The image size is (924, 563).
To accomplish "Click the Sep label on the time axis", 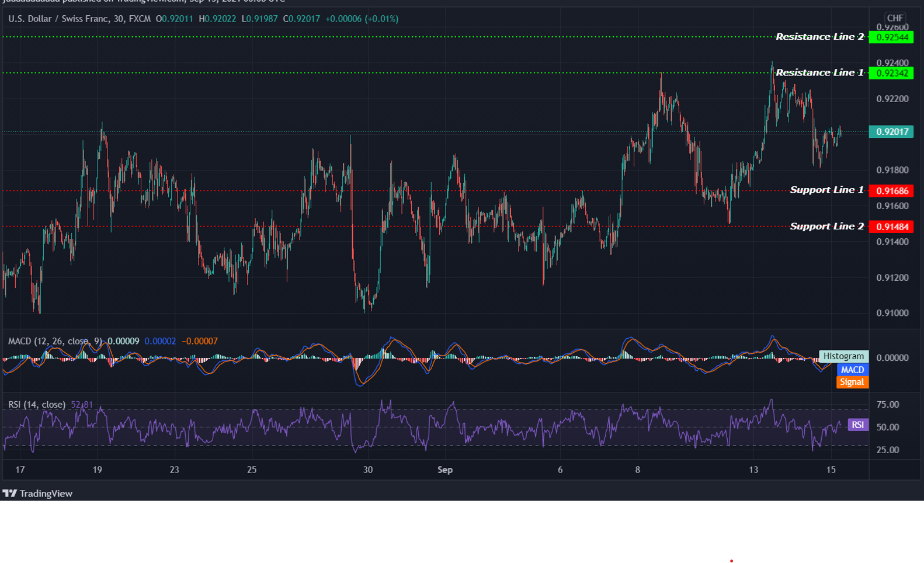I will (445, 470).
